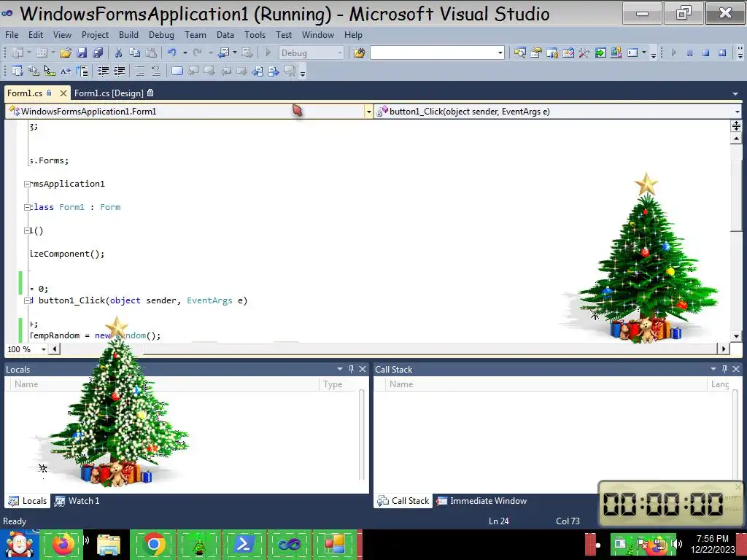Toggle auto-hide pin on Locals panel
The width and height of the screenshot is (747, 560).
(x=351, y=369)
